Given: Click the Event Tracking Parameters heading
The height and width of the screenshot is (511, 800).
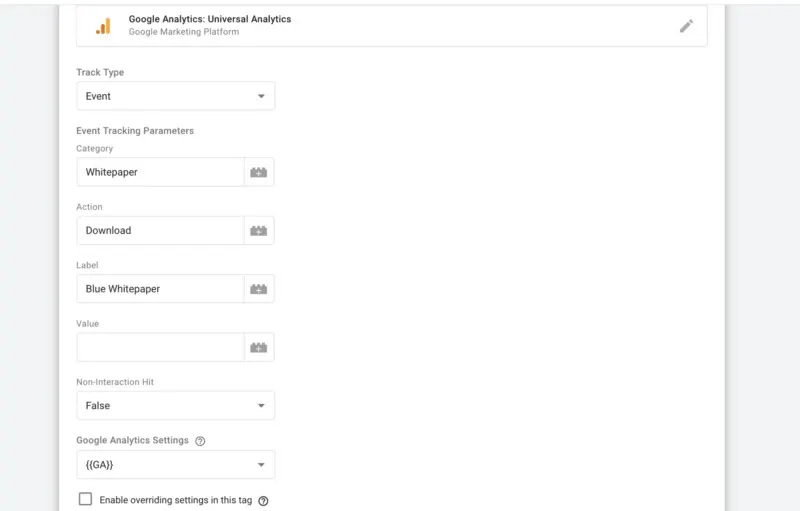Looking at the screenshot, I should point(135,131).
